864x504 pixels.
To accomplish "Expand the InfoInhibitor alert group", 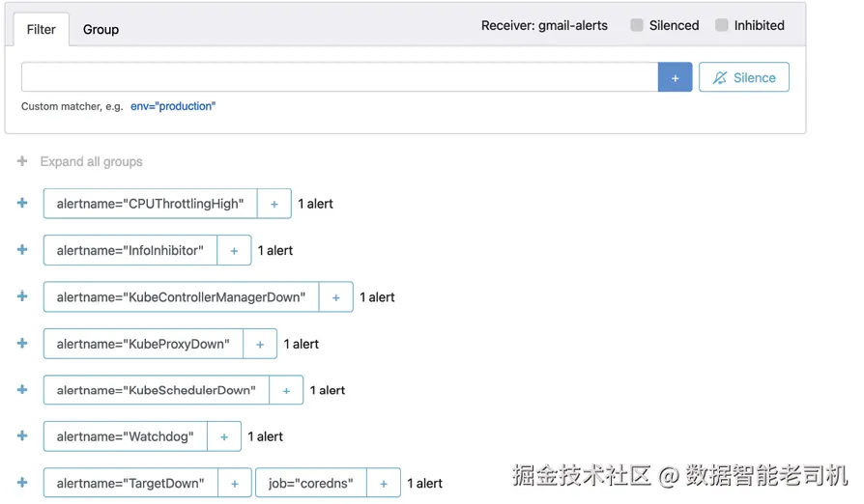I will [22, 250].
